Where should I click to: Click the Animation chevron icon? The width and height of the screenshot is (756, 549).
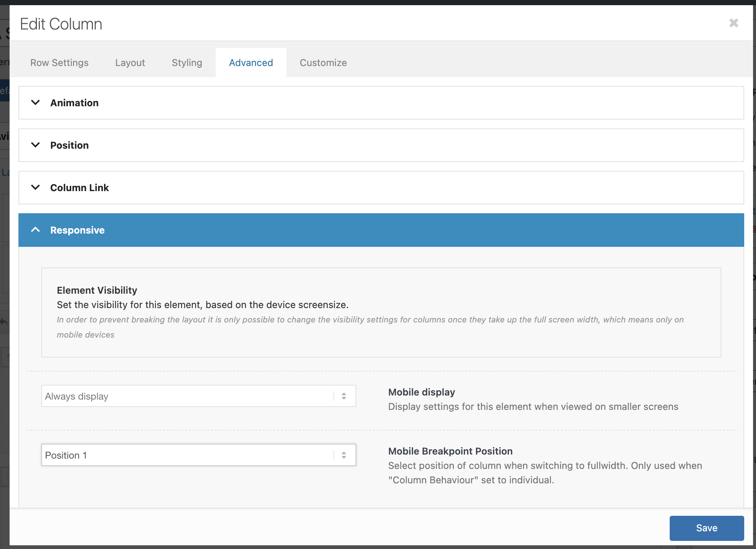point(35,103)
